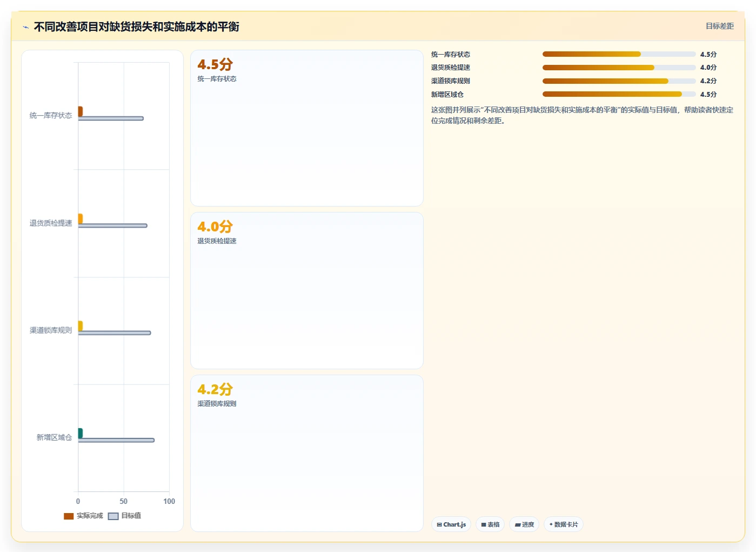
Task: Click the small icon beside the dashboard title
Action: pos(25,27)
